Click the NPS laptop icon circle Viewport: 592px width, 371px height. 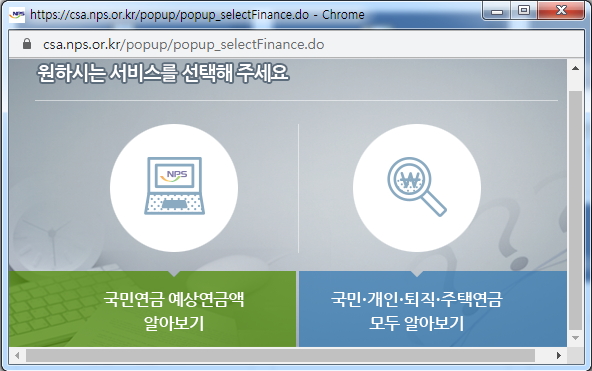[x=174, y=188]
